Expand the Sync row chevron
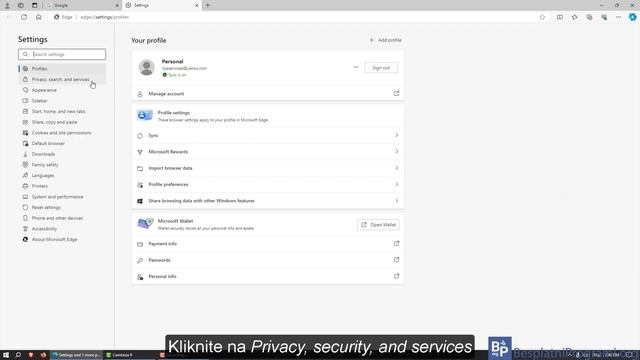 396,135
